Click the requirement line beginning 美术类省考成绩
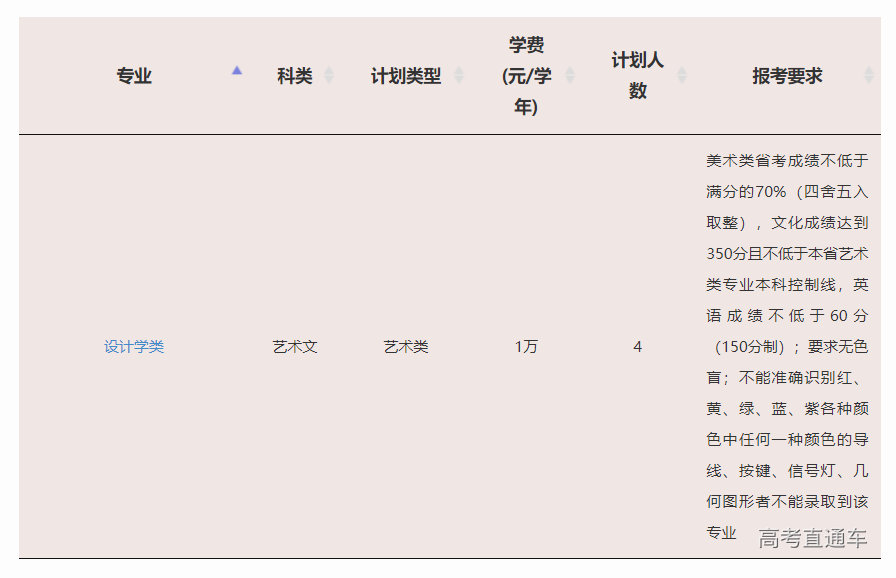The height and width of the screenshot is (578, 896). pyautogui.click(x=787, y=161)
